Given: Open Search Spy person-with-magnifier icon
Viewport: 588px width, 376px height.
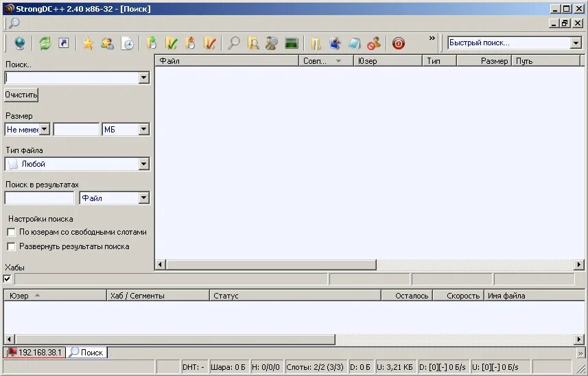Looking at the screenshot, I should pyautogui.click(x=272, y=43).
